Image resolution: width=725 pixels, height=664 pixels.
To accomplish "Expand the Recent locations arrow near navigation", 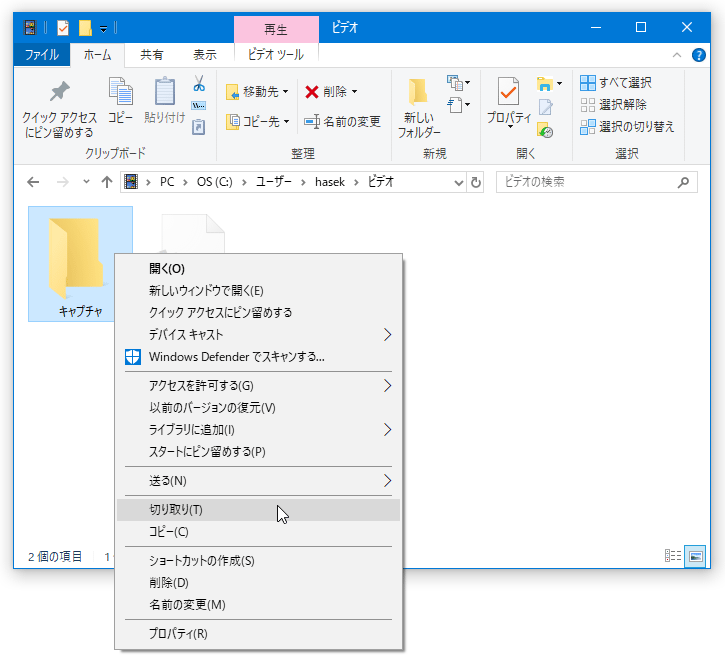I will [86, 182].
